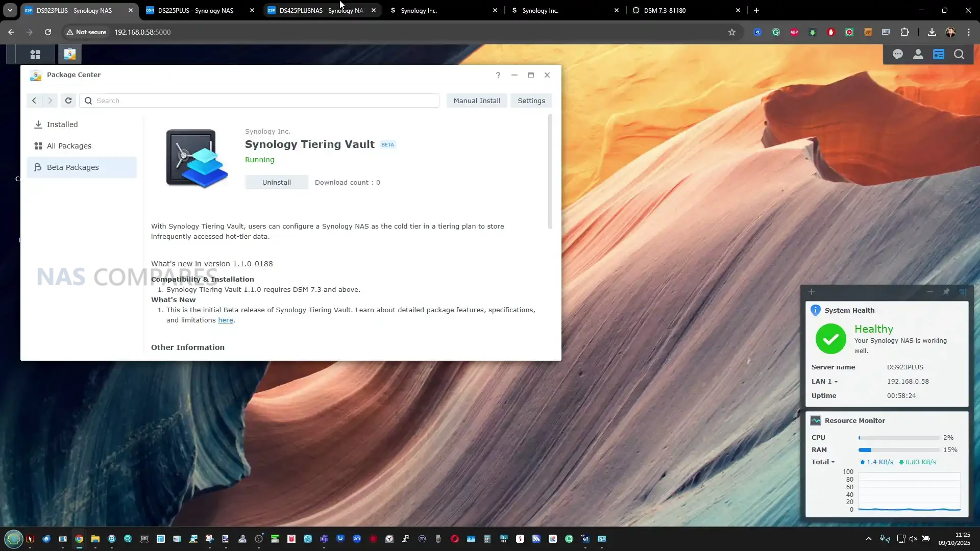The width and height of the screenshot is (980, 551).
Task: Go back in Package Center
Action: [x=34, y=101]
